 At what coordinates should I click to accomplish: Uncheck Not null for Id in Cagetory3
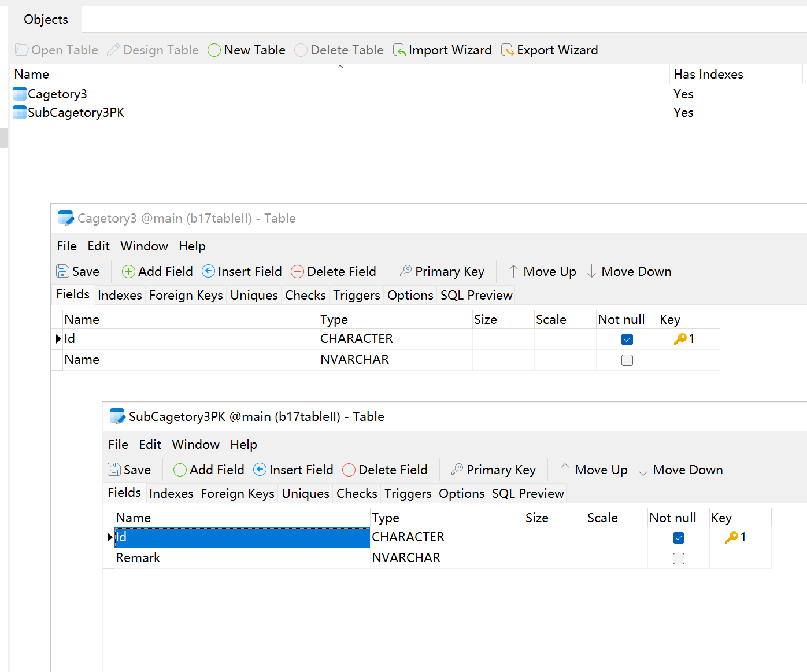pyautogui.click(x=627, y=339)
